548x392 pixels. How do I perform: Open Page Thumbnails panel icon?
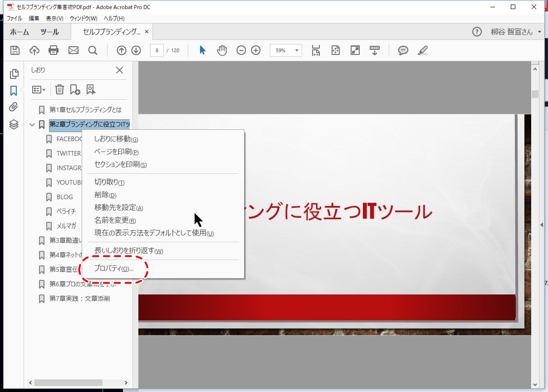[14, 73]
